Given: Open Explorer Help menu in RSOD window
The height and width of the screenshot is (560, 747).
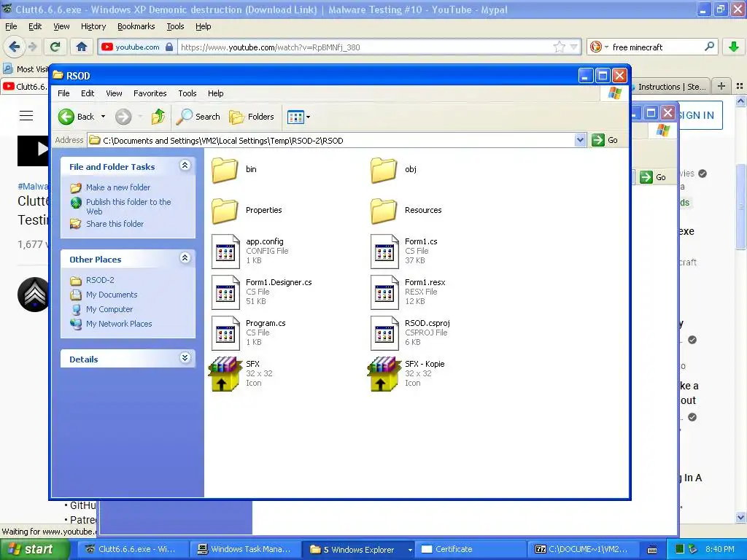Looking at the screenshot, I should (215, 93).
